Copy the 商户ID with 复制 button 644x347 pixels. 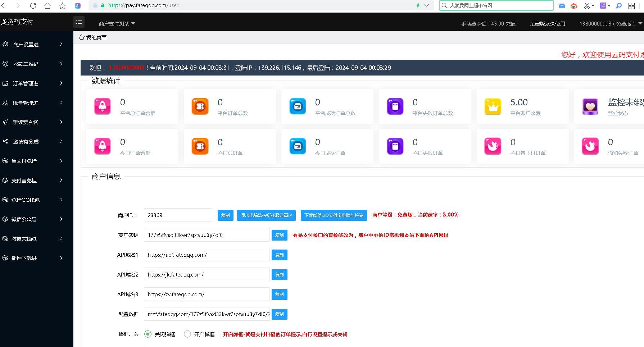pyautogui.click(x=226, y=215)
